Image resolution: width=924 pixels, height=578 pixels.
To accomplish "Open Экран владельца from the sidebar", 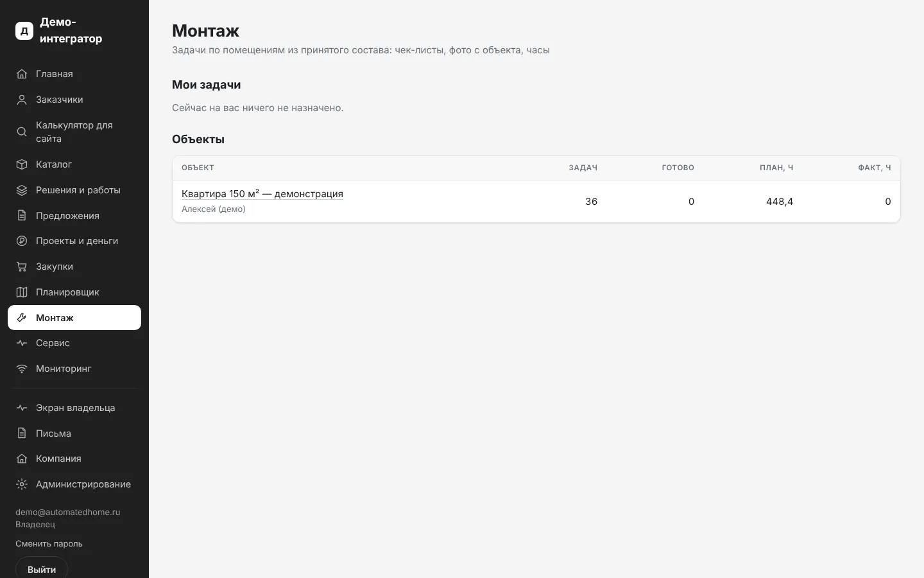I will tap(74, 408).
